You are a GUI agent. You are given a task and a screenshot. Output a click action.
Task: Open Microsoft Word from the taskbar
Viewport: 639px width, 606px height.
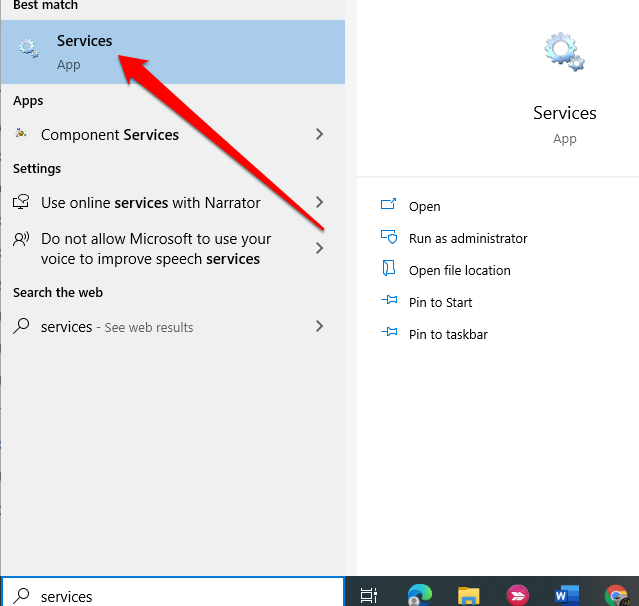coord(566,595)
